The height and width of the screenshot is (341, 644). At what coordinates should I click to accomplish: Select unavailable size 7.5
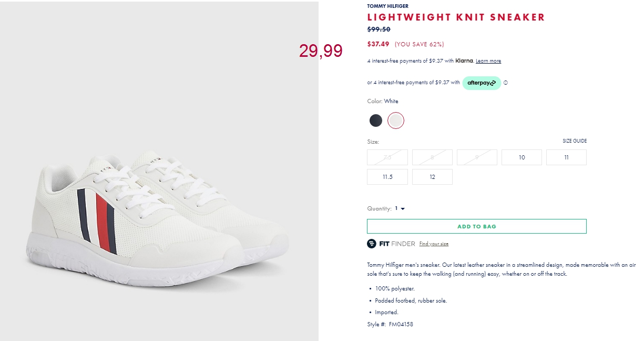coord(387,157)
